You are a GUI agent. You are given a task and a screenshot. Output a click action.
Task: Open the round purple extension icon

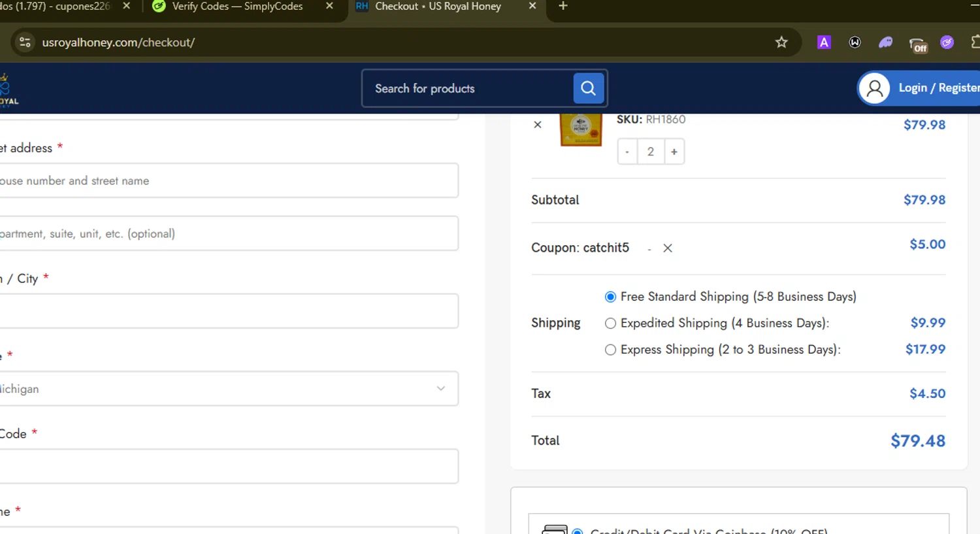point(947,42)
